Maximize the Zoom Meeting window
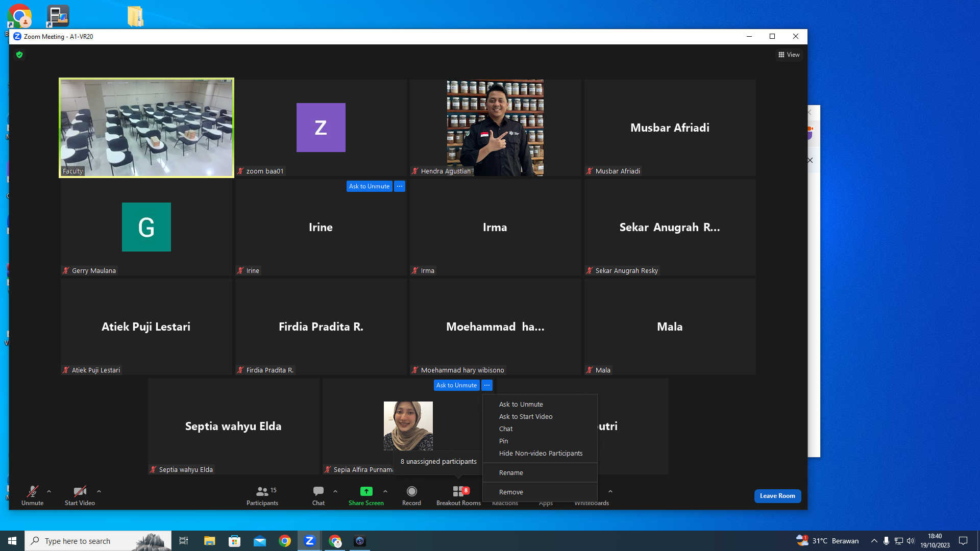The image size is (980, 551). [x=772, y=36]
